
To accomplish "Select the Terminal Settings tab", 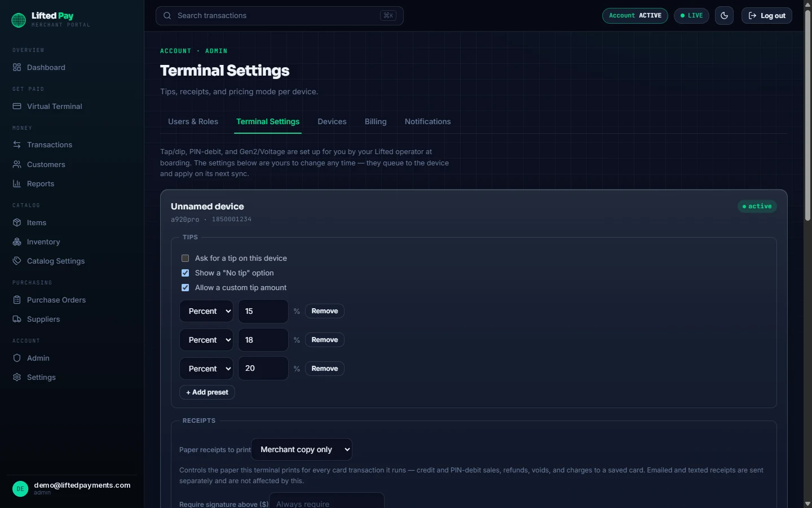I will tap(268, 121).
